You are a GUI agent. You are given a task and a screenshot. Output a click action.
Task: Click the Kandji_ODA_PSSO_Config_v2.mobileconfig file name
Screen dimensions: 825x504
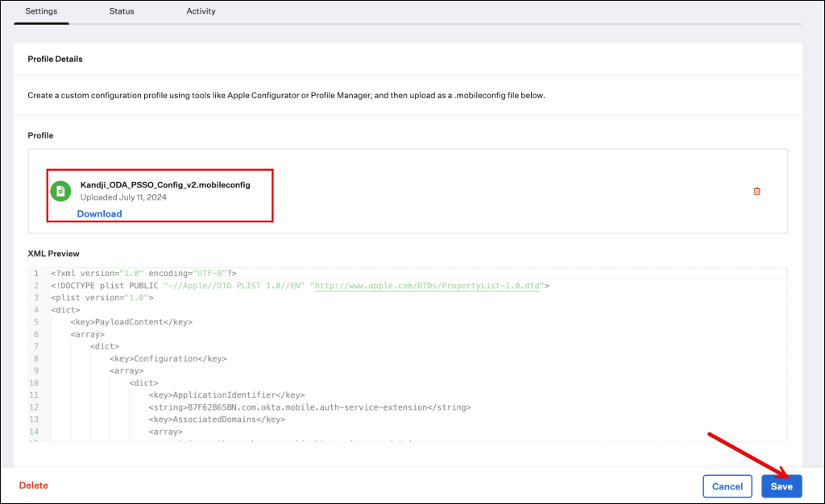[x=165, y=184]
